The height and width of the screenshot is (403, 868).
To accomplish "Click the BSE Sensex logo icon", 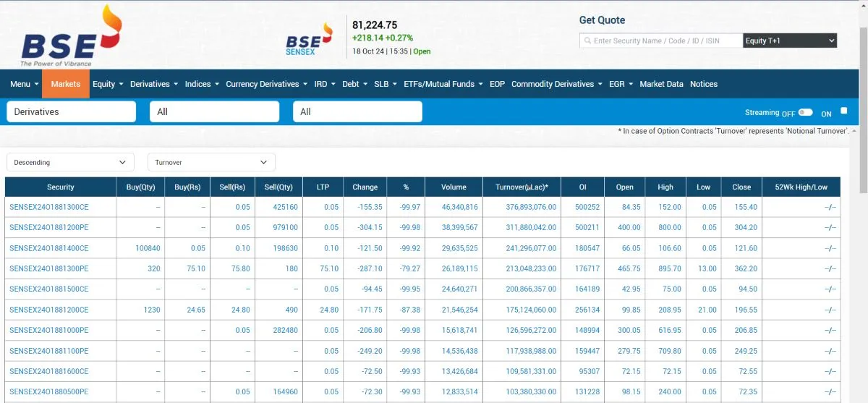I will (310, 38).
